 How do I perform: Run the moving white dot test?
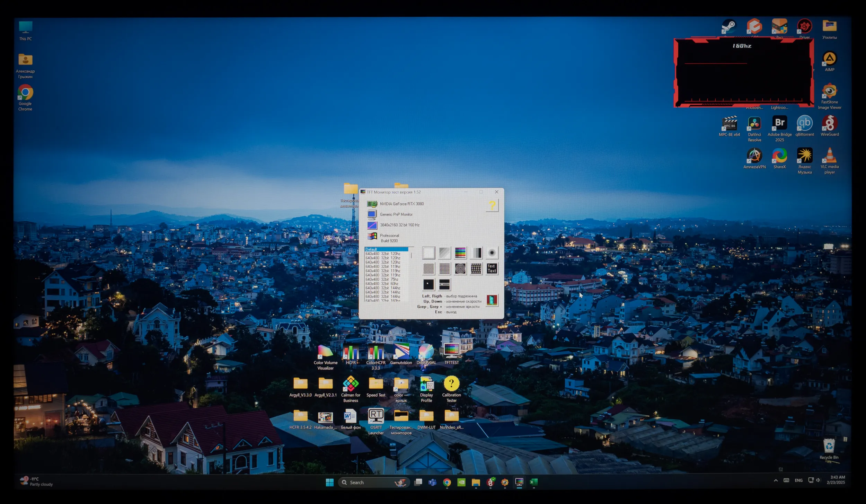tap(428, 285)
